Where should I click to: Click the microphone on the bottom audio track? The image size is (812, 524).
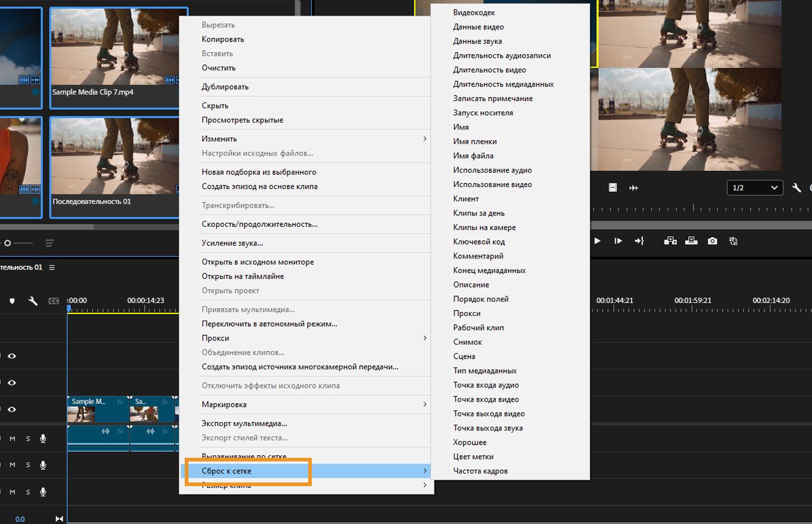coord(43,492)
